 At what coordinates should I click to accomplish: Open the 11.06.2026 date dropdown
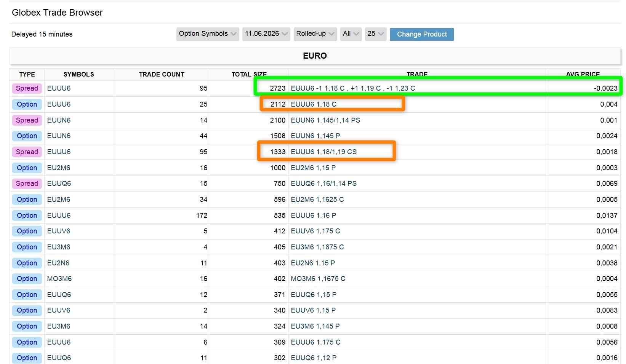tap(266, 34)
